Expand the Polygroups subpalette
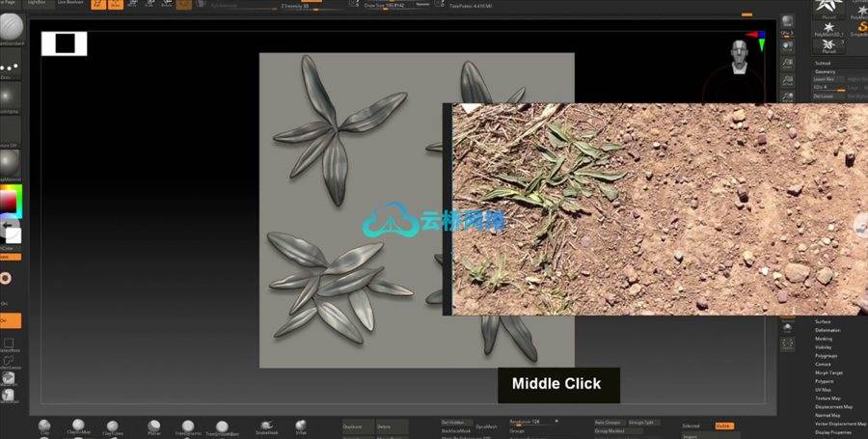 click(x=826, y=356)
